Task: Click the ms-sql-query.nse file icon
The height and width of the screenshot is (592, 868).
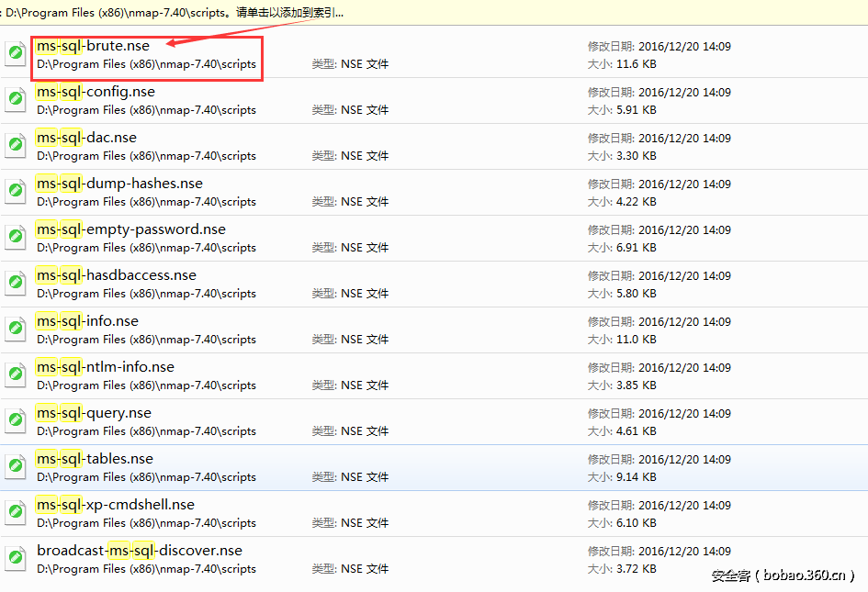Action: (x=16, y=421)
